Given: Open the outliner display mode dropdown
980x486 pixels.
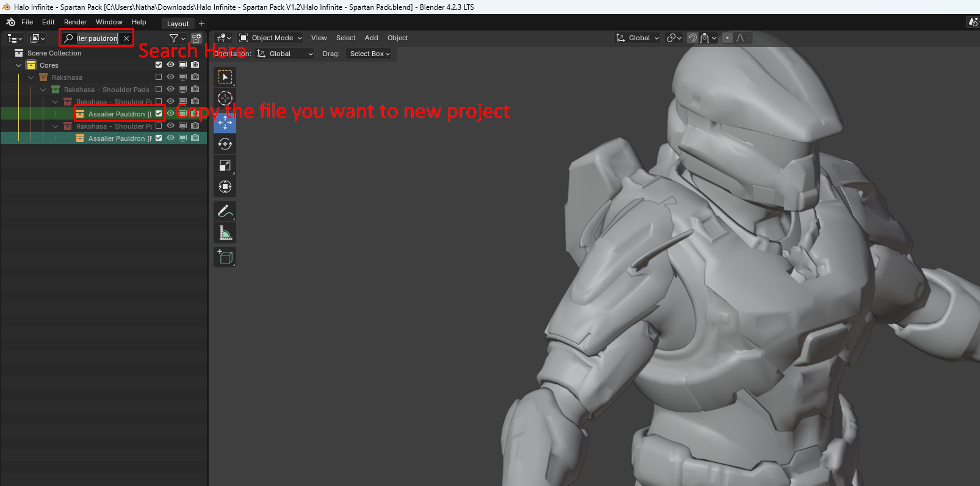Looking at the screenshot, I should coord(38,38).
